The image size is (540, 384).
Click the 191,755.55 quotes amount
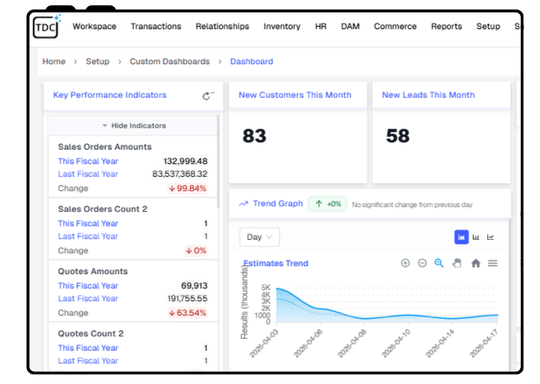pyautogui.click(x=187, y=299)
